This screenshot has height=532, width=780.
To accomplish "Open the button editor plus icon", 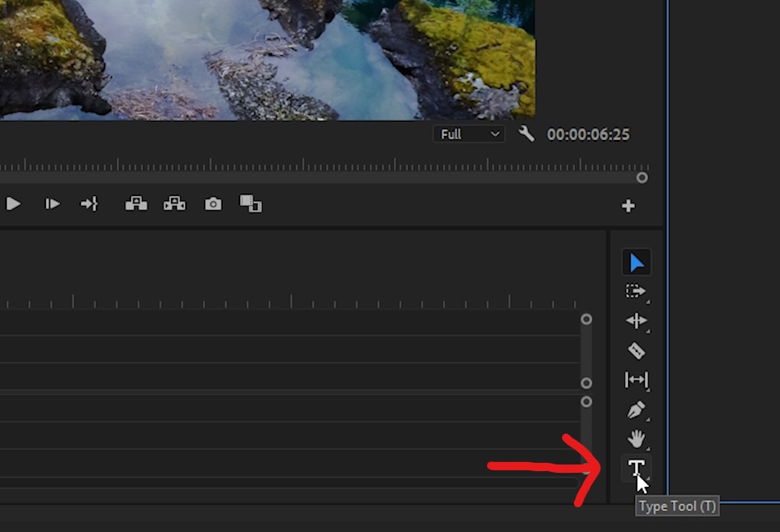I will pos(628,205).
